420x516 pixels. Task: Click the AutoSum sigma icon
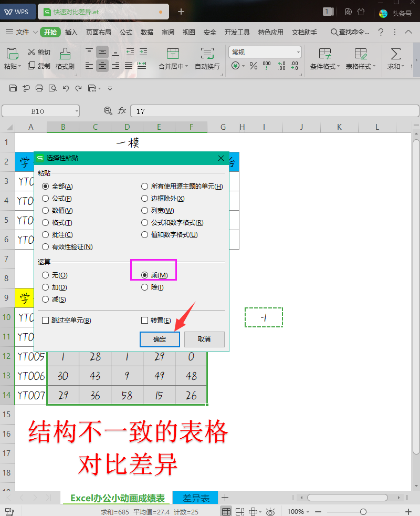(396, 53)
